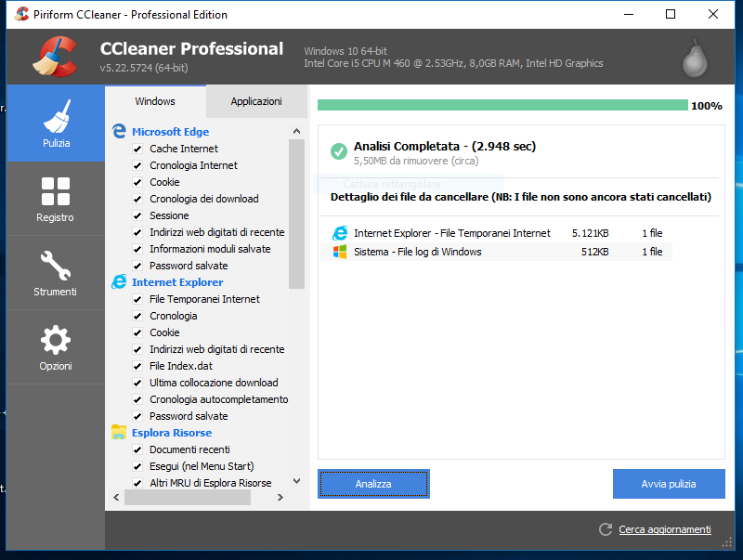Open the Strumenti tools section
The height and width of the screenshot is (560, 743).
coord(56,273)
